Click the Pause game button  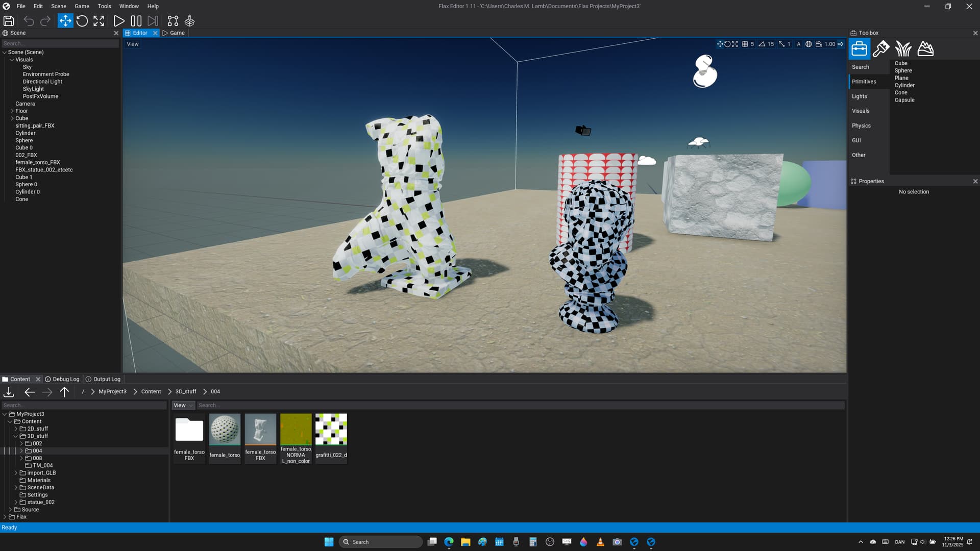tap(136, 21)
